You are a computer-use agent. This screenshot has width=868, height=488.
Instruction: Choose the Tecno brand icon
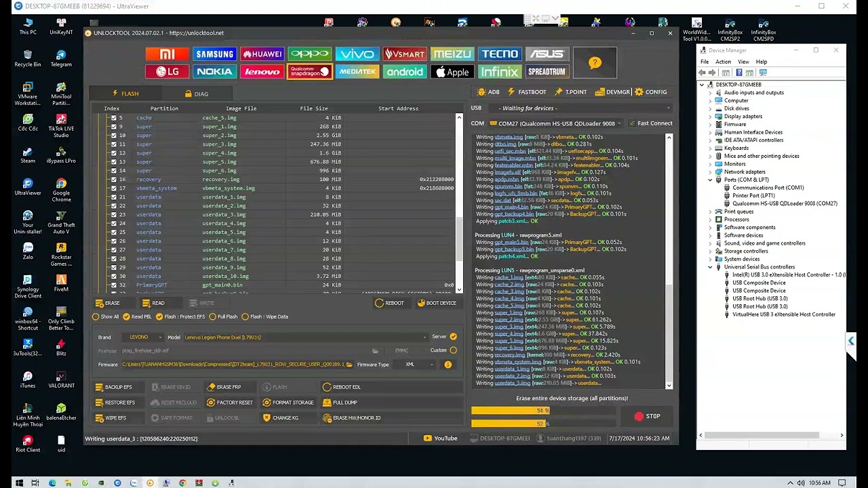click(x=499, y=54)
